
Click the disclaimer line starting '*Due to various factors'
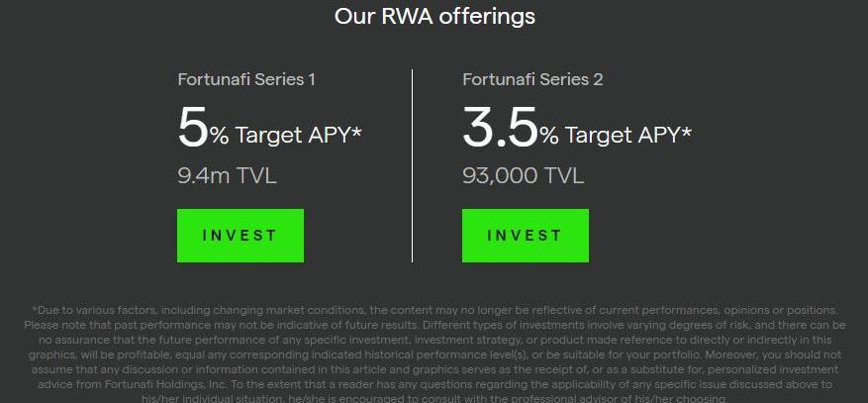pos(434,310)
